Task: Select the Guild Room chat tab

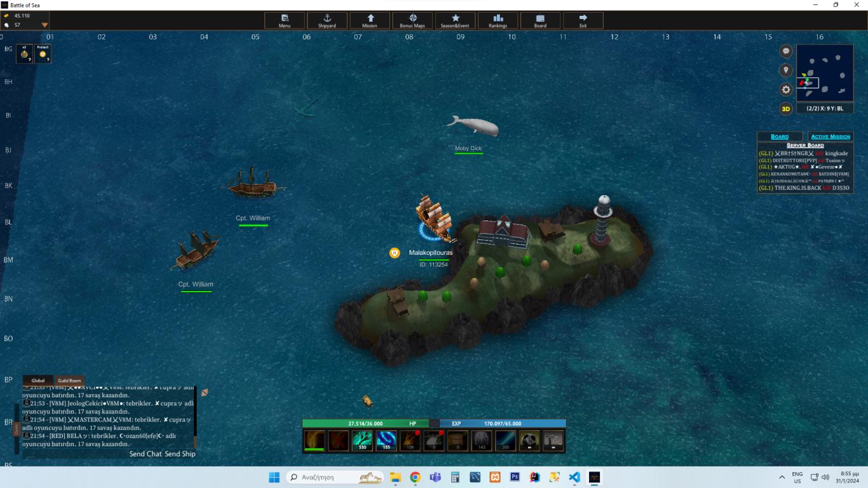Action: tap(69, 381)
